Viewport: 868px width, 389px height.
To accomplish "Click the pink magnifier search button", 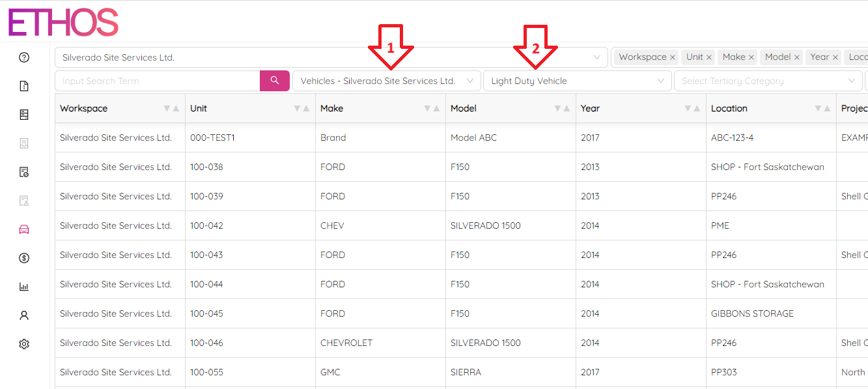I will 275,81.
